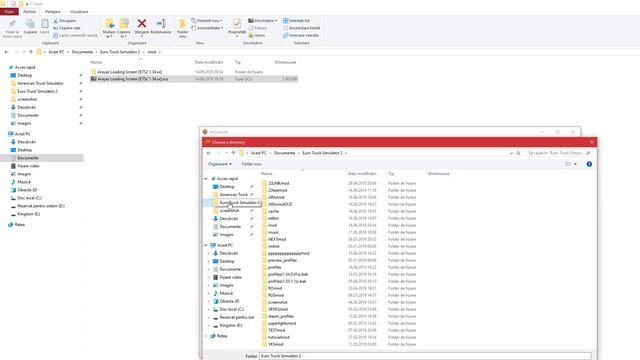Viewport: 640px width, 360px height.
Task: Close the Choose a directory dialog
Action: pyautogui.click(x=592, y=142)
